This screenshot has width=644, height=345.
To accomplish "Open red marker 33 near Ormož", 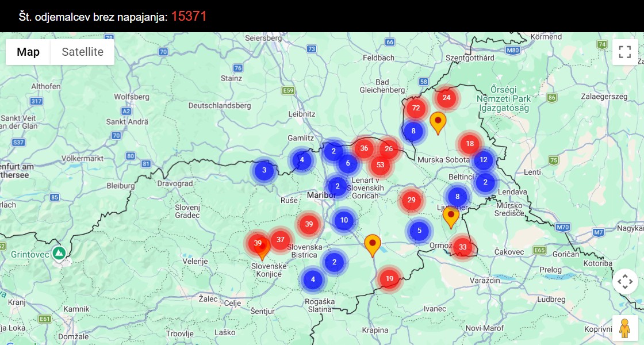I will coord(463,246).
